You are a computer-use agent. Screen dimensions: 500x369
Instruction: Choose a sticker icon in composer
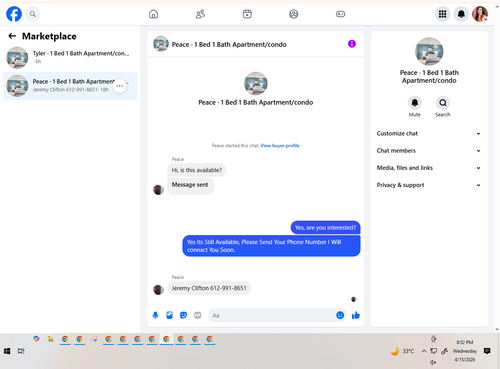tap(183, 315)
